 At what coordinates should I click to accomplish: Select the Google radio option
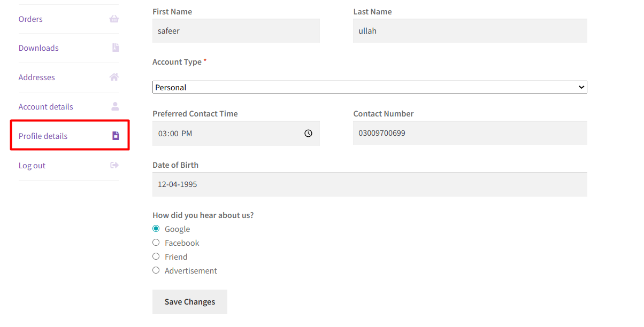tap(156, 229)
